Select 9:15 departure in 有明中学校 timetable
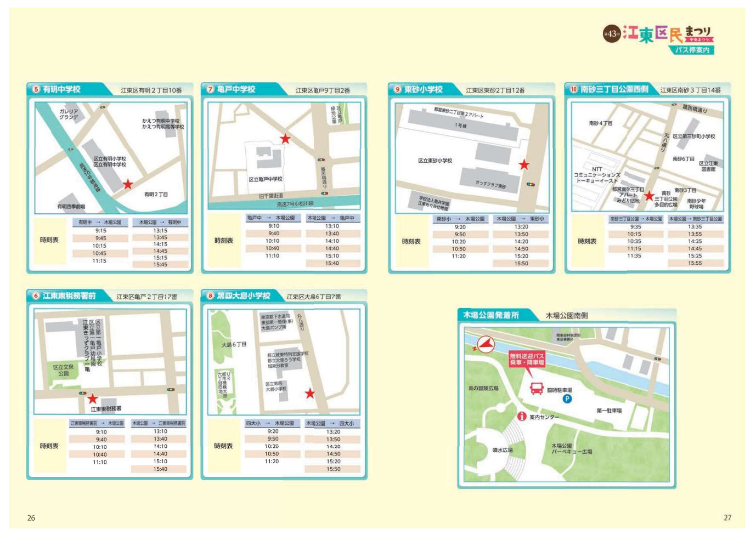Screen dimensions: 756x535 point(100,231)
